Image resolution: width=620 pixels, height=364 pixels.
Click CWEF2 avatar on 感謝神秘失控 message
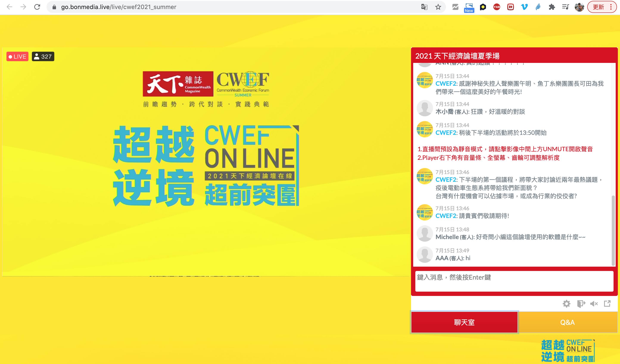tap(425, 80)
